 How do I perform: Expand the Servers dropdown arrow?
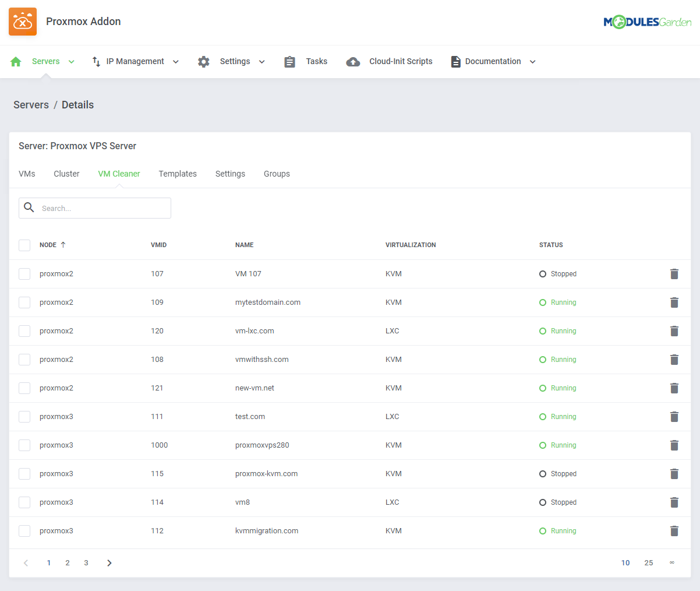coord(72,62)
